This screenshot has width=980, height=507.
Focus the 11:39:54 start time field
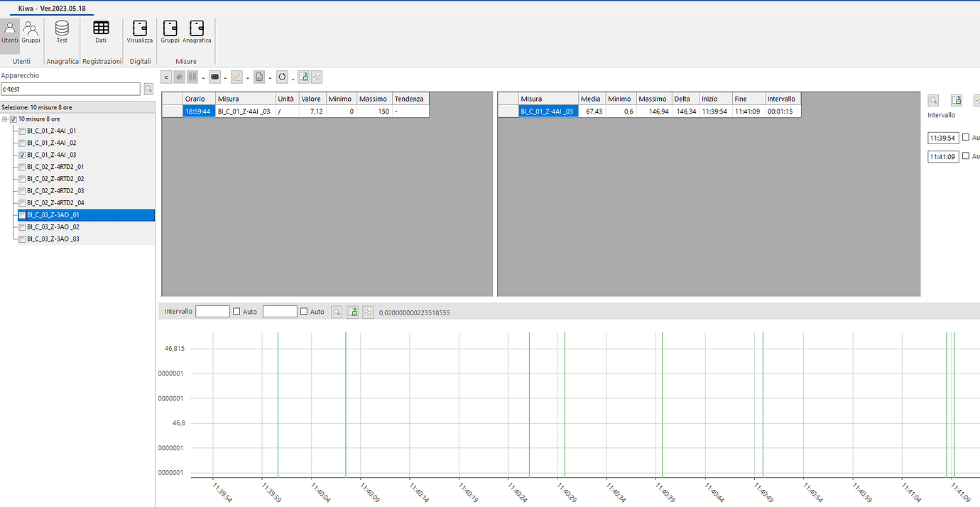click(943, 138)
